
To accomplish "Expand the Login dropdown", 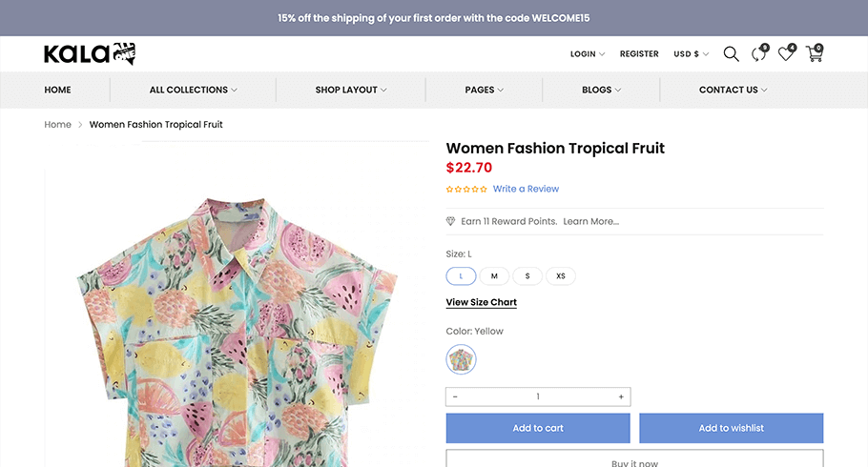I will click(x=588, y=53).
